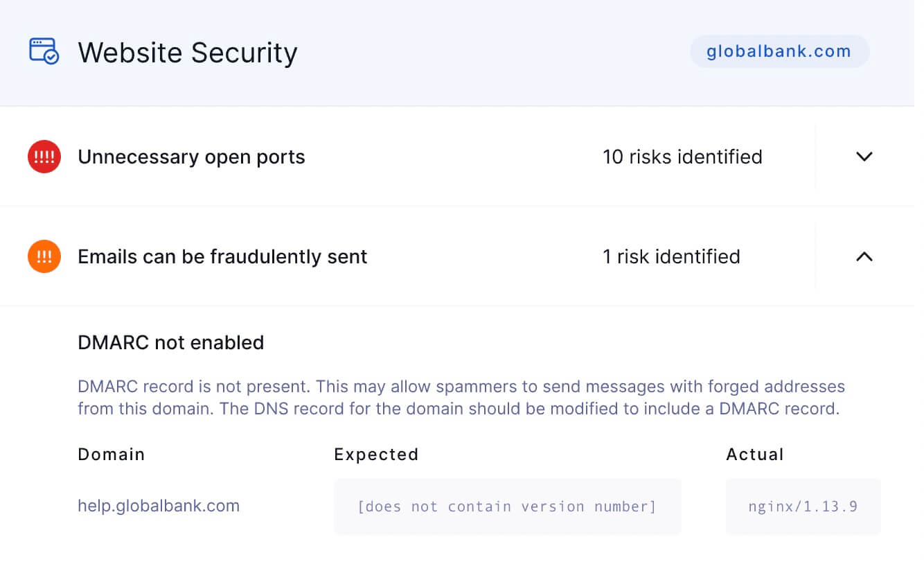Click the orange high severity icon

[x=44, y=256]
